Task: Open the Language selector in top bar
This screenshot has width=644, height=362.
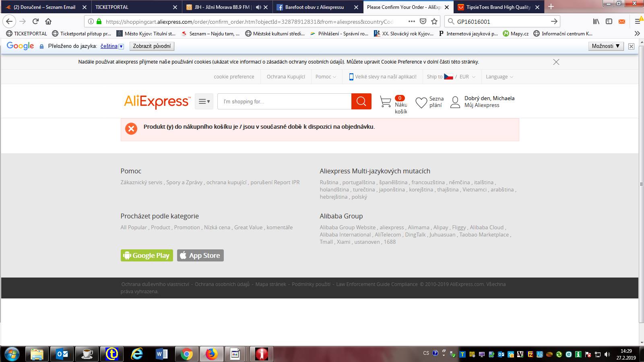Action: tap(499, 77)
